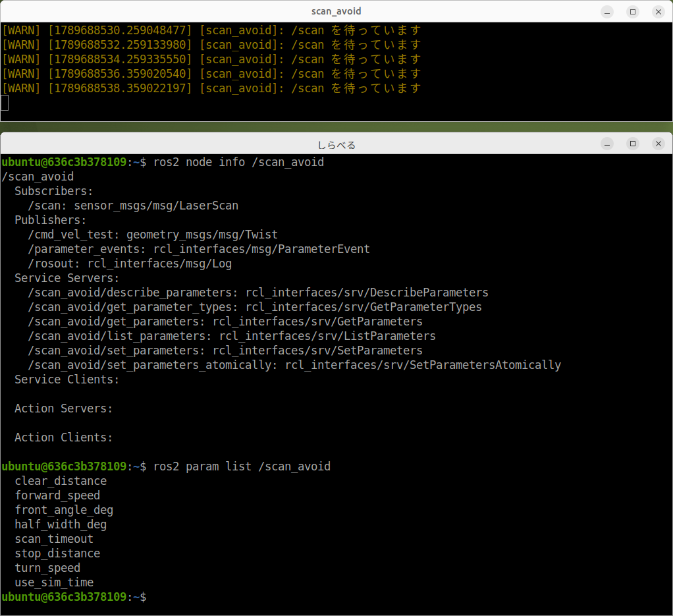Click the 'front_angle_deg' parameter

pos(64,510)
